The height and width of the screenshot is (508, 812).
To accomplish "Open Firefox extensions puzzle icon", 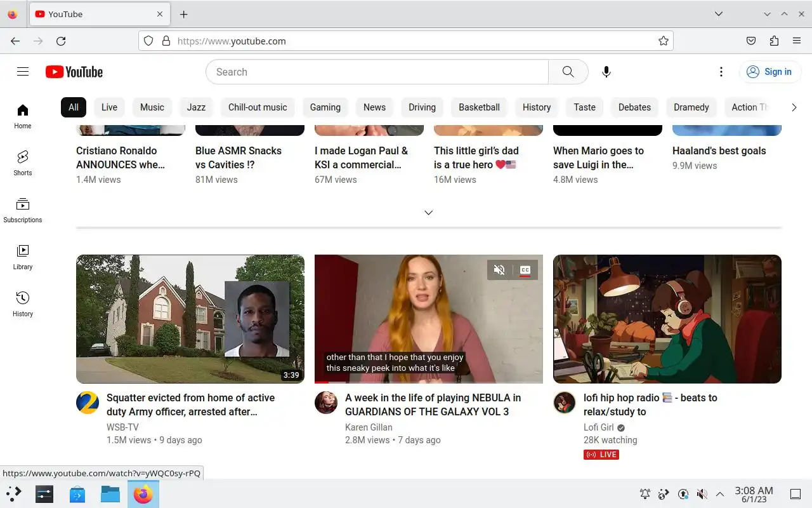I will pyautogui.click(x=774, y=41).
